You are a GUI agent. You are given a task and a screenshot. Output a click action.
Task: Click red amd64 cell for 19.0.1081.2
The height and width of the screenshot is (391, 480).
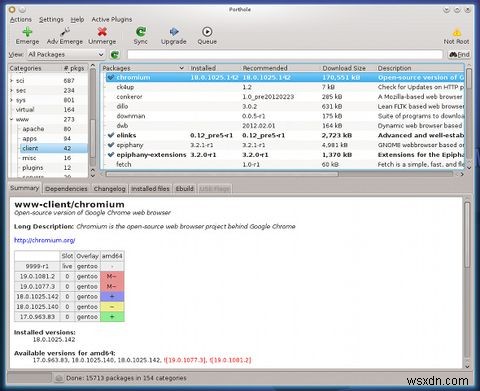112,276
